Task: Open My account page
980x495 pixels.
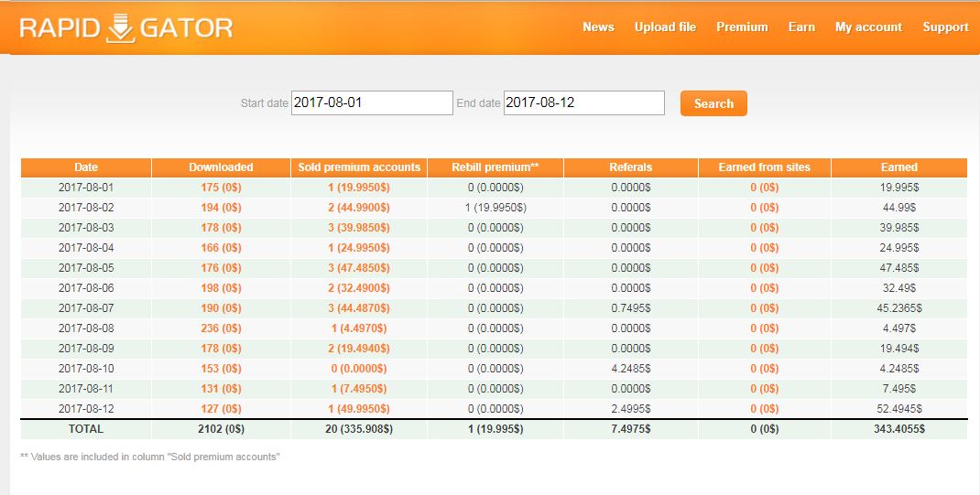Action: (868, 27)
